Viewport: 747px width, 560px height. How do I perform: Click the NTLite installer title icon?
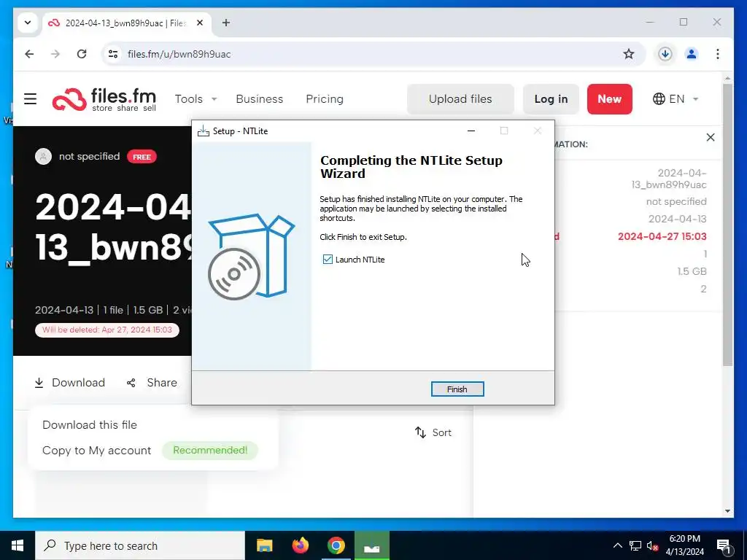pos(204,131)
